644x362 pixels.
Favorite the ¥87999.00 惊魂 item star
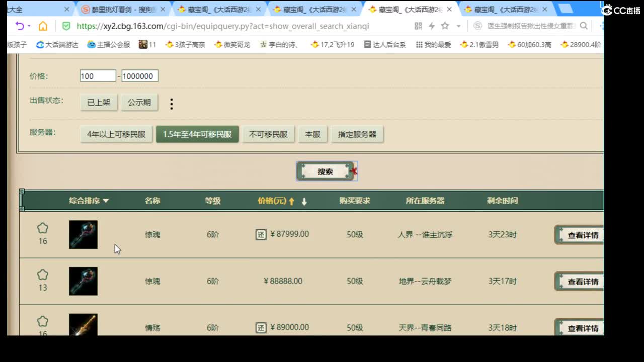(x=43, y=228)
